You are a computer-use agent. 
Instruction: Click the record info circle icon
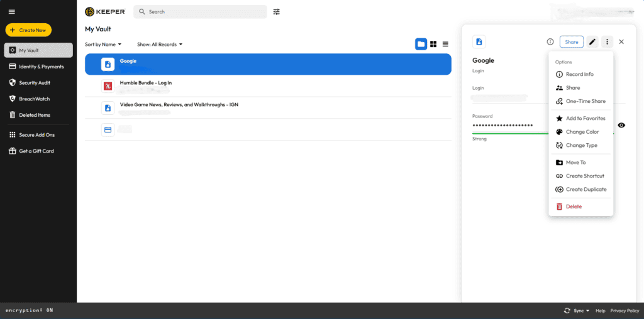click(x=550, y=42)
